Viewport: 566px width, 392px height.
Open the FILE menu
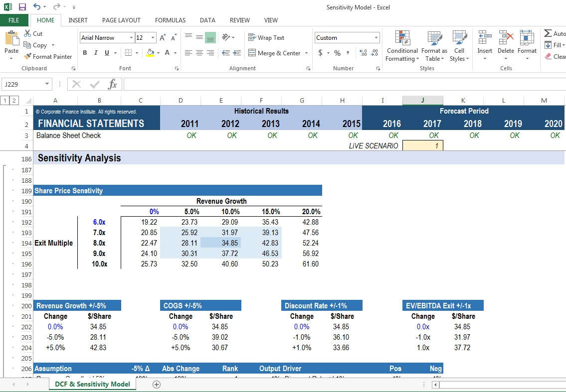[x=14, y=20]
